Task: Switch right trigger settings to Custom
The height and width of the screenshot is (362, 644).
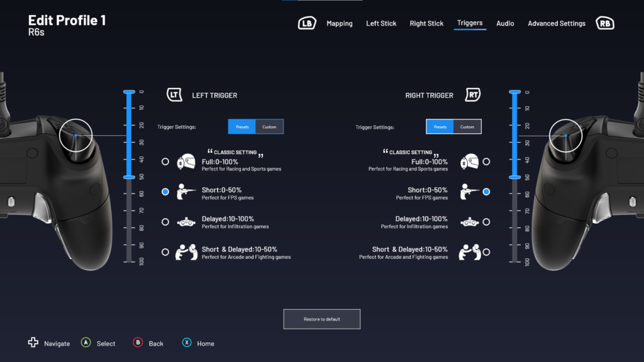Action: [467, 127]
